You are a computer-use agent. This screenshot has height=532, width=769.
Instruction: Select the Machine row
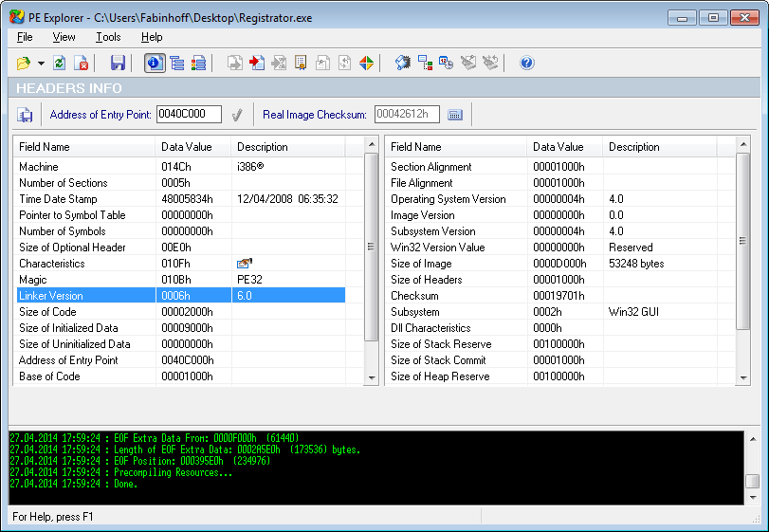[x=179, y=167]
